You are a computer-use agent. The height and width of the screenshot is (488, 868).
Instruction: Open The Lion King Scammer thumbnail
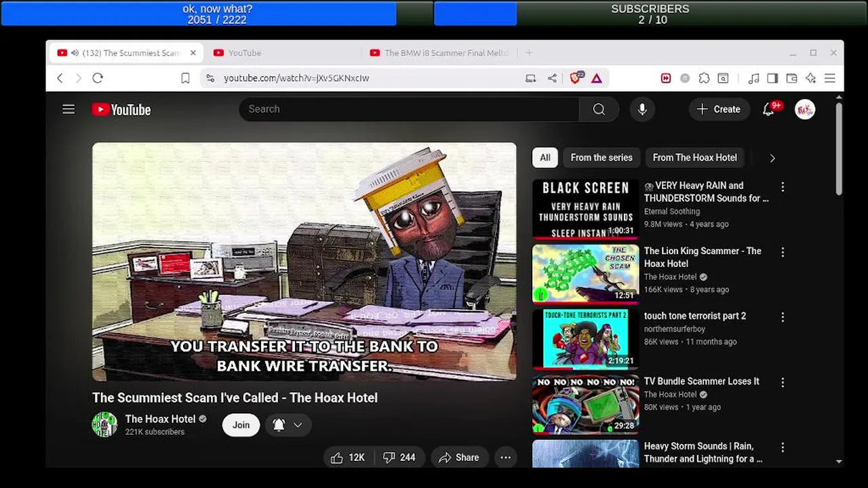tap(585, 274)
